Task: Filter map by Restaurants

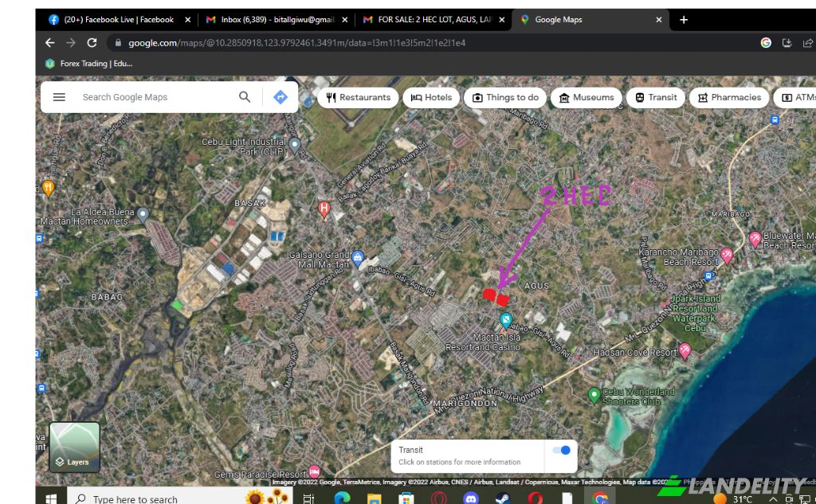Action: (358, 97)
